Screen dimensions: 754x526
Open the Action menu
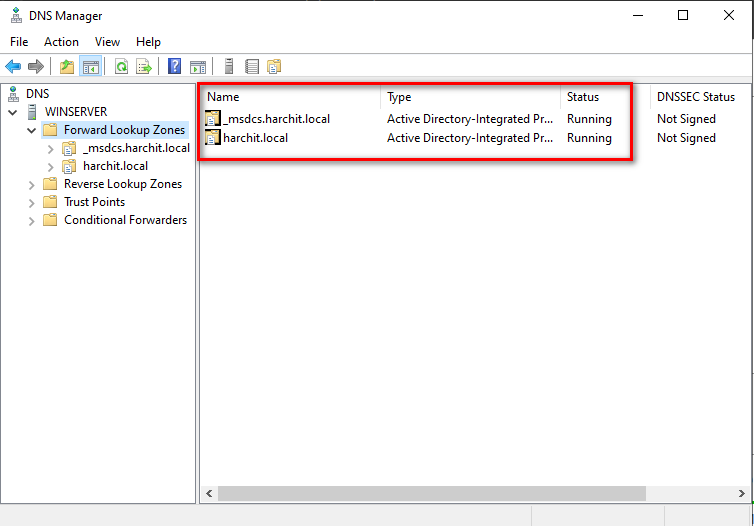(x=61, y=42)
